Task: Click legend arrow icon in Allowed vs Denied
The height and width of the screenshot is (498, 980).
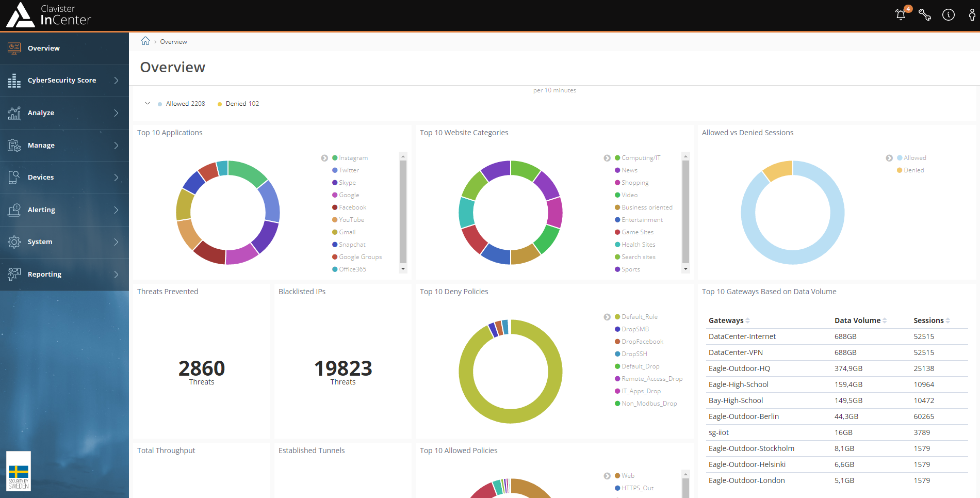Action: (889, 158)
